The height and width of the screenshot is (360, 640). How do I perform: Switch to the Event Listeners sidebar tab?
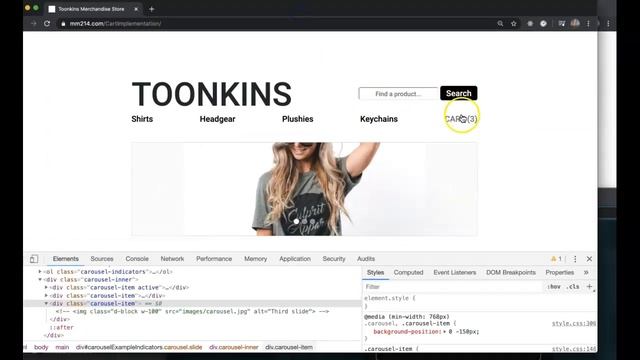coord(454,272)
